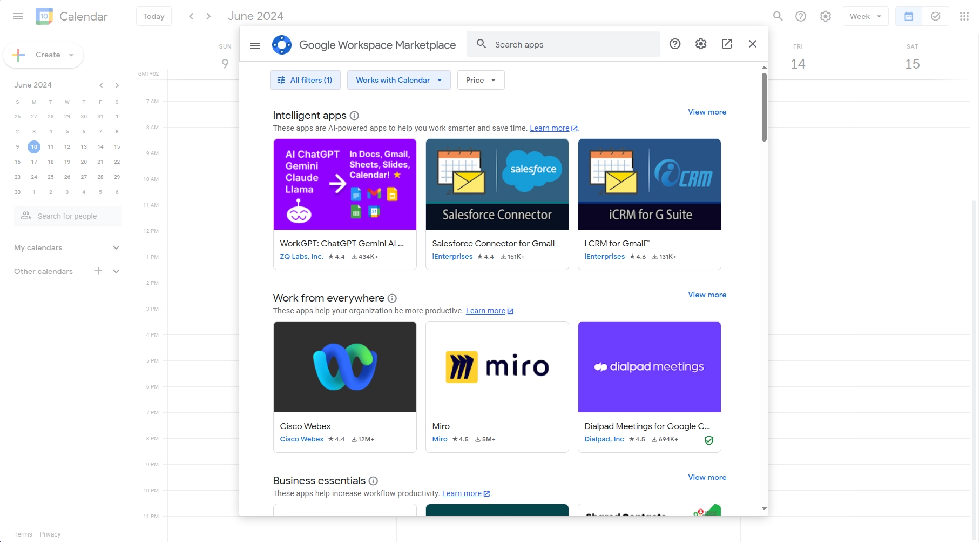Image resolution: width=980 pixels, height=542 pixels.
Task: View more Intelligent apps
Action: pos(707,112)
